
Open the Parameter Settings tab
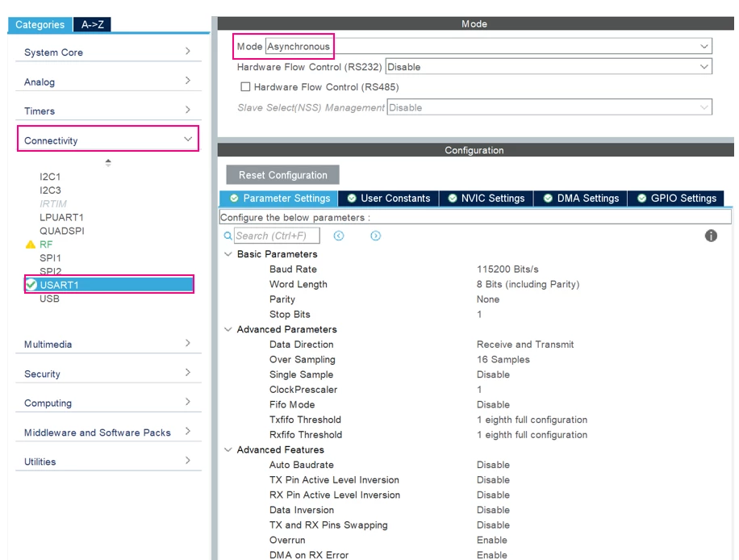pos(279,198)
